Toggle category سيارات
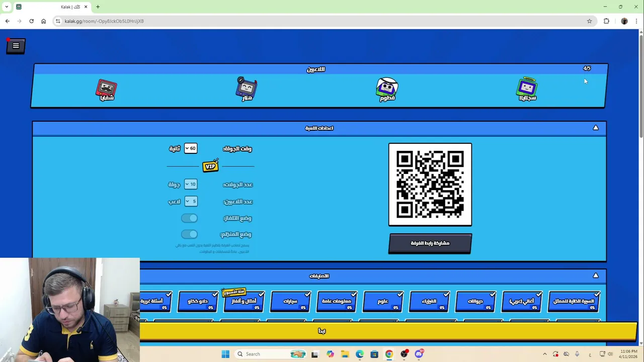Image resolution: width=644 pixels, height=362 pixels. 290,301
